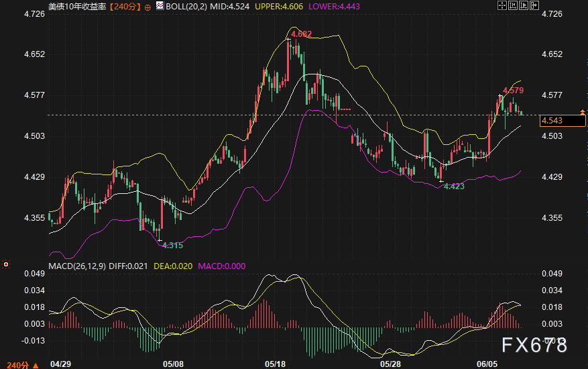This screenshot has height=369, width=588.
Task: Click the 4.315 low-price annotation
Action: 172,246
